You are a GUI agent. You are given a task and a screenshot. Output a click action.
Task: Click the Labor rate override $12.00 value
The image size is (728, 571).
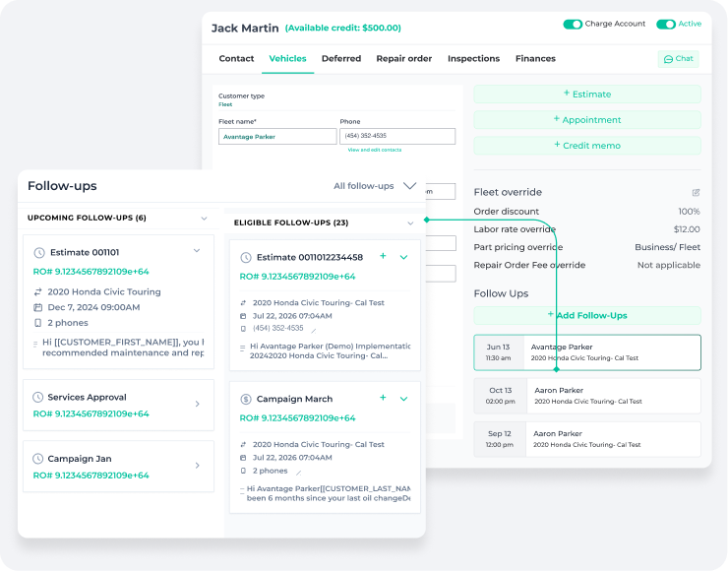(687, 229)
